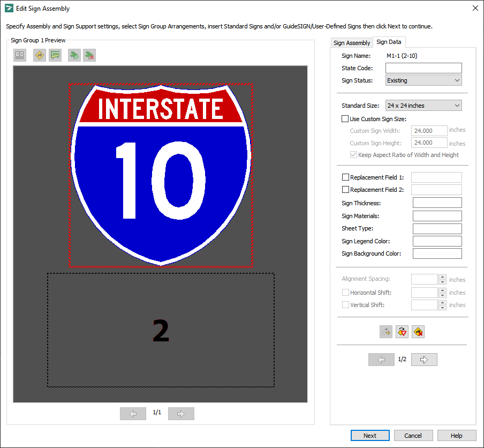The height and width of the screenshot is (448, 484).
Task: Cancel the Edit Sign Assembly dialog
Action: [x=413, y=436]
